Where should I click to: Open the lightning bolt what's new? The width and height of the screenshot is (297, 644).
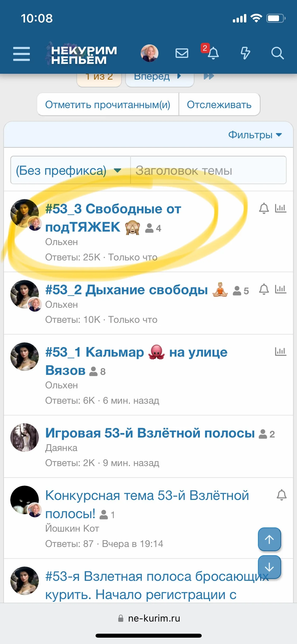(245, 53)
